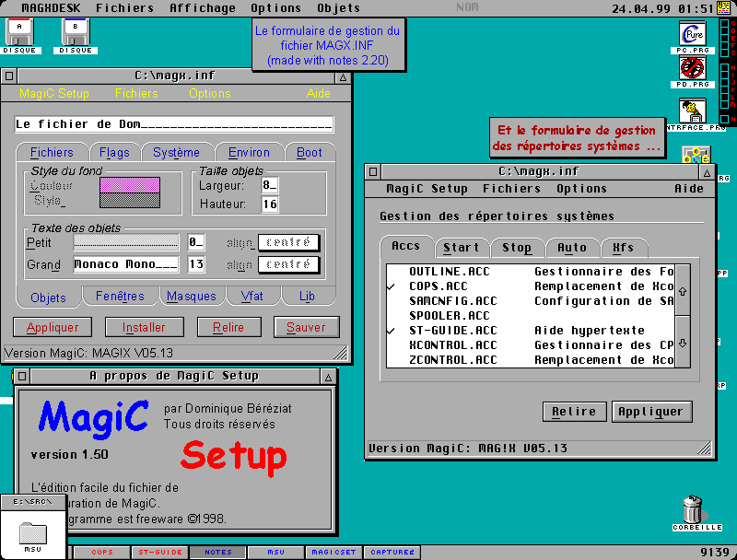Switch to ST-GUIDE in the taskbar

(160, 553)
